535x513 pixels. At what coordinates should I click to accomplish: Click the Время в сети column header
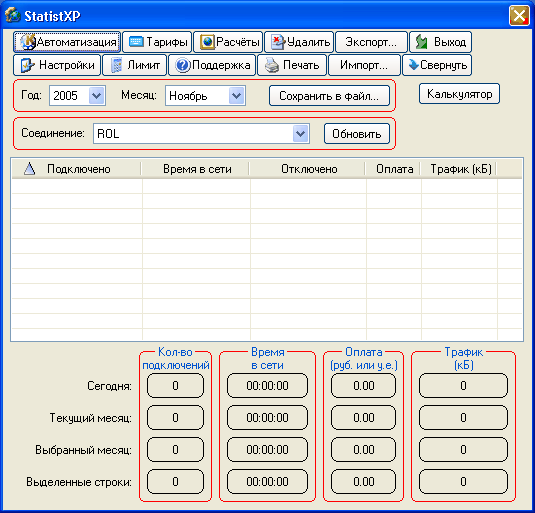pos(196,169)
